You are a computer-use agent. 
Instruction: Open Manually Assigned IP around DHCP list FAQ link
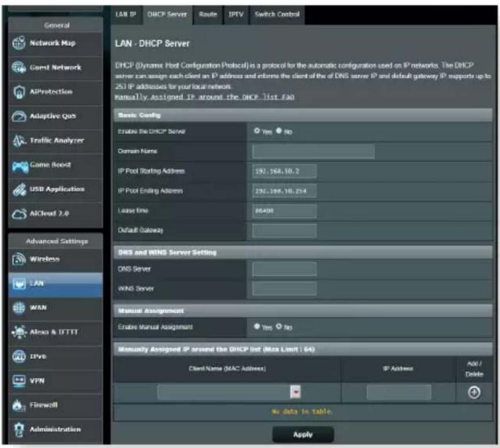tap(204, 97)
